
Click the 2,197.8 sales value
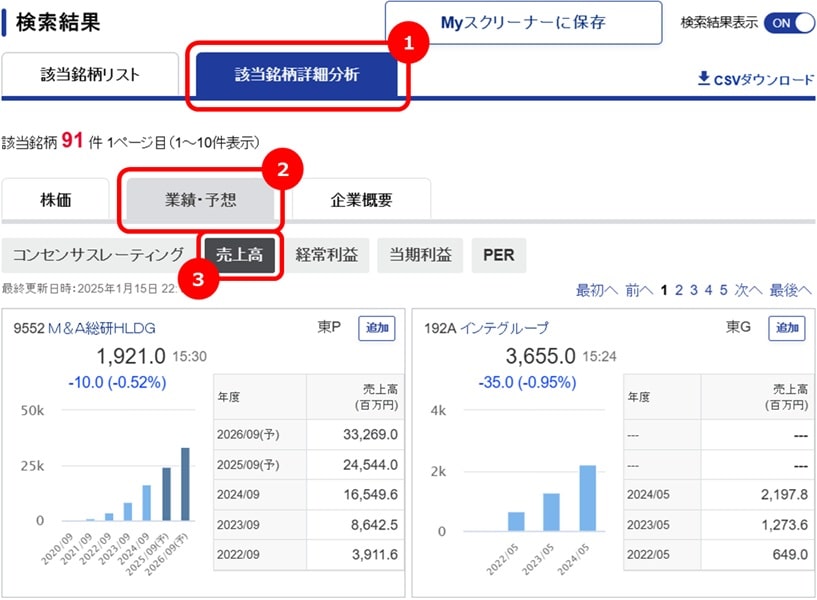[784, 494]
